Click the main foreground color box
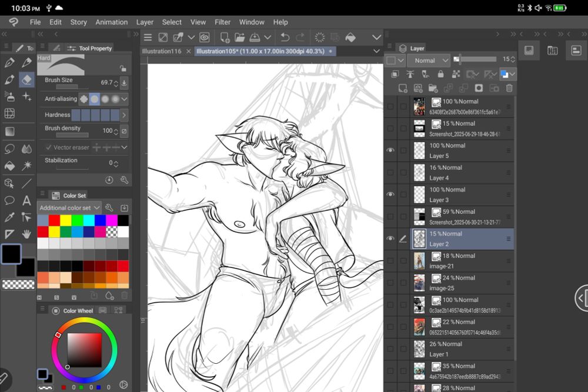 click(x=11, y=254)
